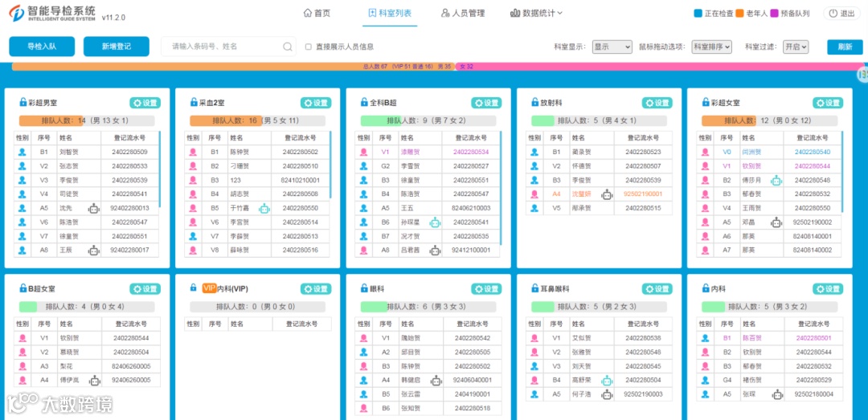Image resolution: width=868 pixels, height=420 pixels.
Task: Open 设置 for 全科B超
Action: 486,103
